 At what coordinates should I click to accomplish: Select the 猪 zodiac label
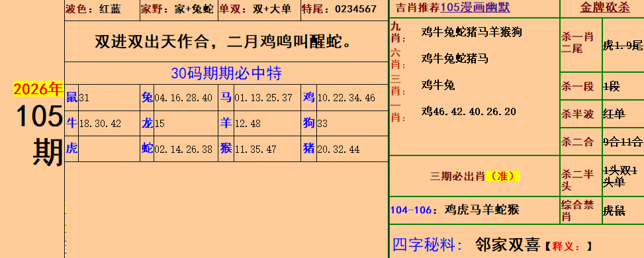[309, 149]
